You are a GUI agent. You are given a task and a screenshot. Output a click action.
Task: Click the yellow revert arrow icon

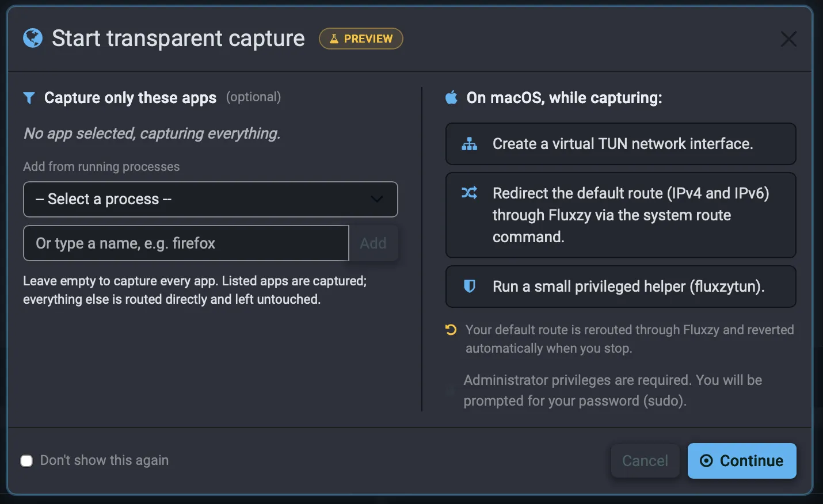tap(451, 330)
